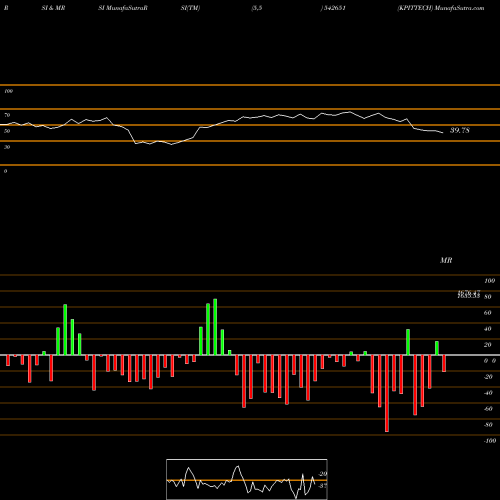This screenshot has width=500, height=500.
Task: Click the MR axis label -20
Action: pos(488,377)
